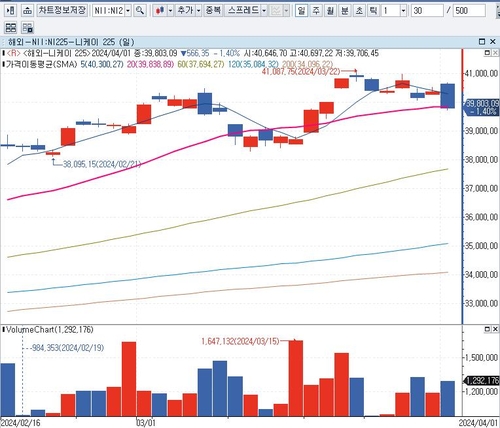
Task: Open the 추가 dropdown arrow
Action: (x=199, y=11)
